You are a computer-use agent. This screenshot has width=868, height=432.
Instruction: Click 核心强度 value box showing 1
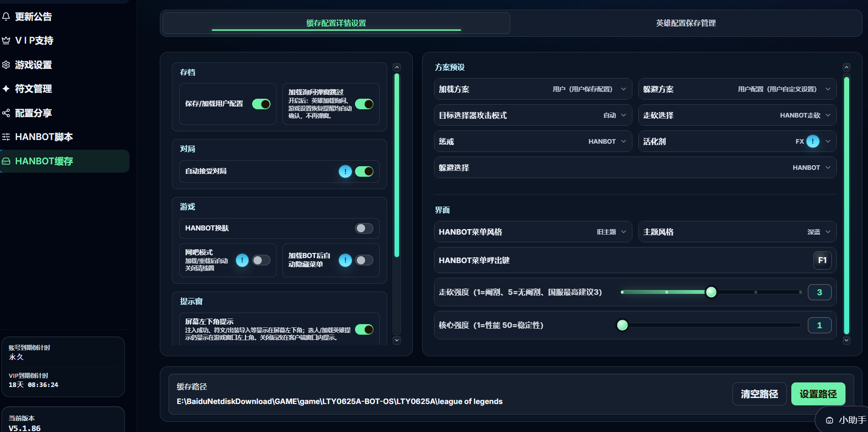coord(819,325)
